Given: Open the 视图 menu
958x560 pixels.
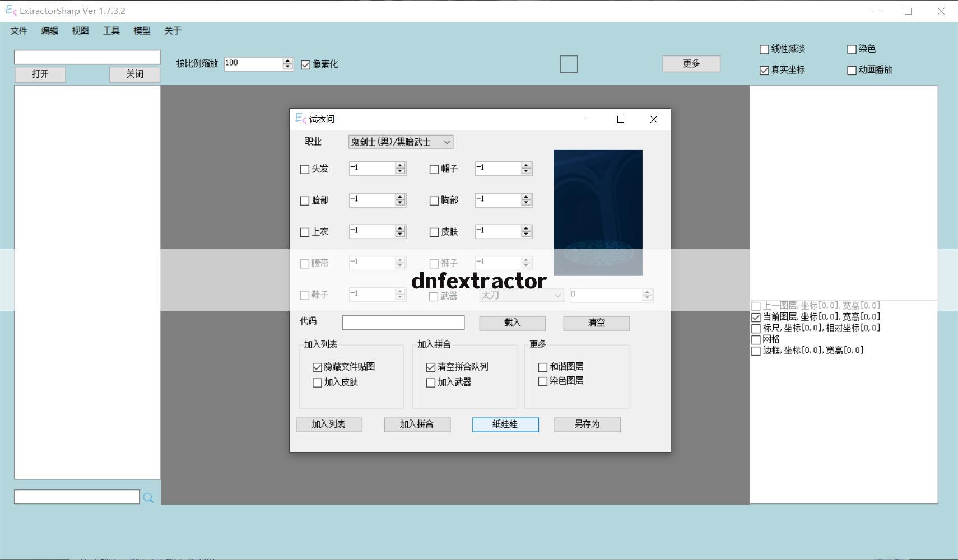Looking at the screenshot, I should click(80, 31).
